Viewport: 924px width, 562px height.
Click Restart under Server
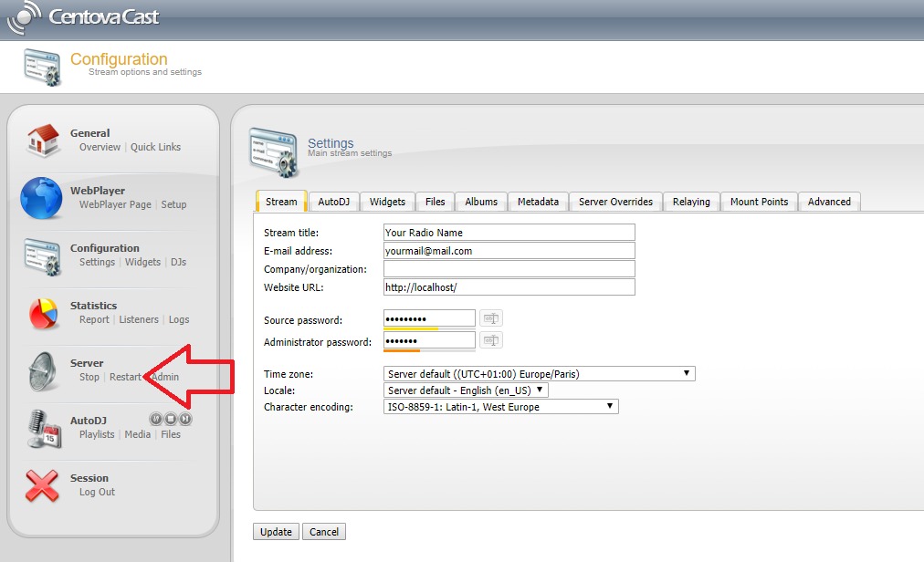125,377
